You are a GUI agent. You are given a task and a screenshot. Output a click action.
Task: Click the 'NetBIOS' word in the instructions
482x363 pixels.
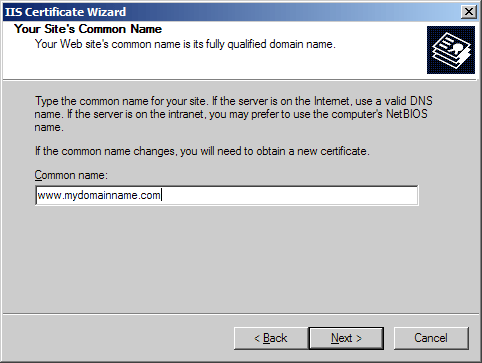coord(407,114)
